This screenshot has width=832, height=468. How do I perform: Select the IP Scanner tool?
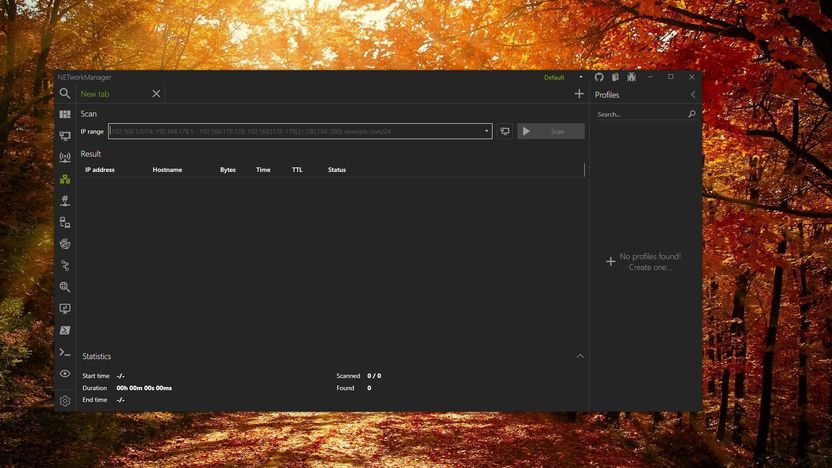(x=65, y=179)
